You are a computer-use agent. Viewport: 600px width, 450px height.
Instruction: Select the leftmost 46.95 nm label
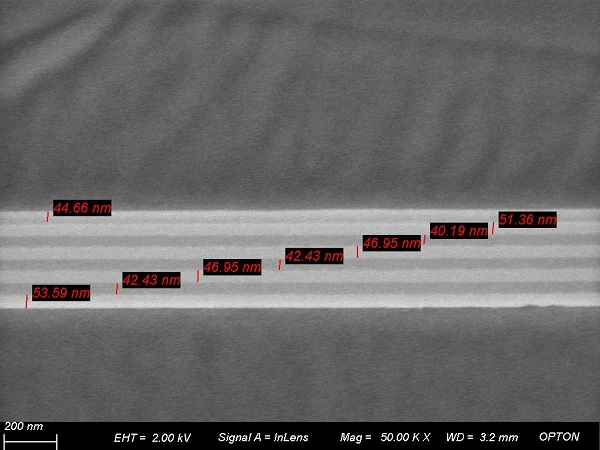(232, 267)
